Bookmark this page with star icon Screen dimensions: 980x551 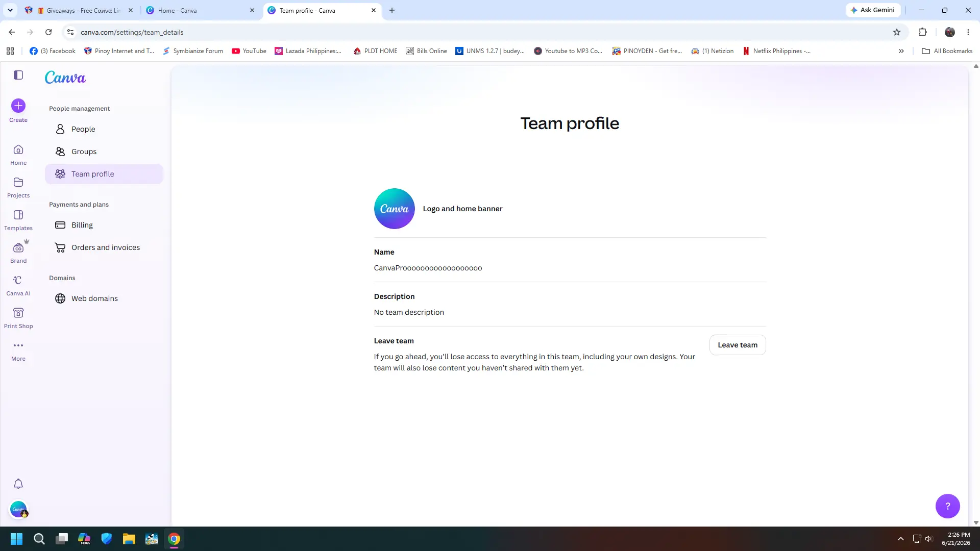click(x=897, y=32)
